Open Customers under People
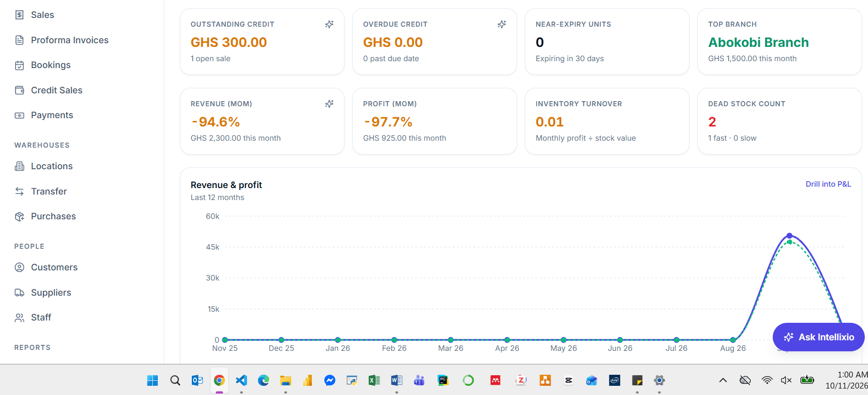Viewport: 868px width, 395px height. pyautogui.click(x=54, y=267)
